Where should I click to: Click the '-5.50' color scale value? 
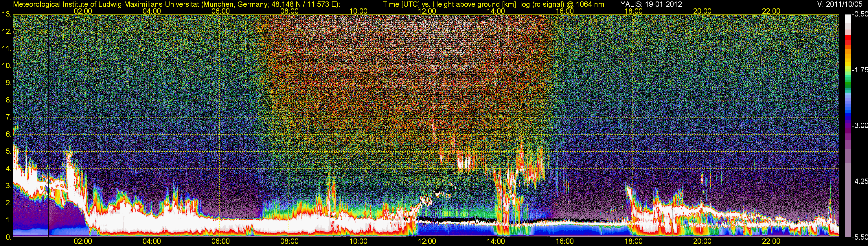[860, 237]
